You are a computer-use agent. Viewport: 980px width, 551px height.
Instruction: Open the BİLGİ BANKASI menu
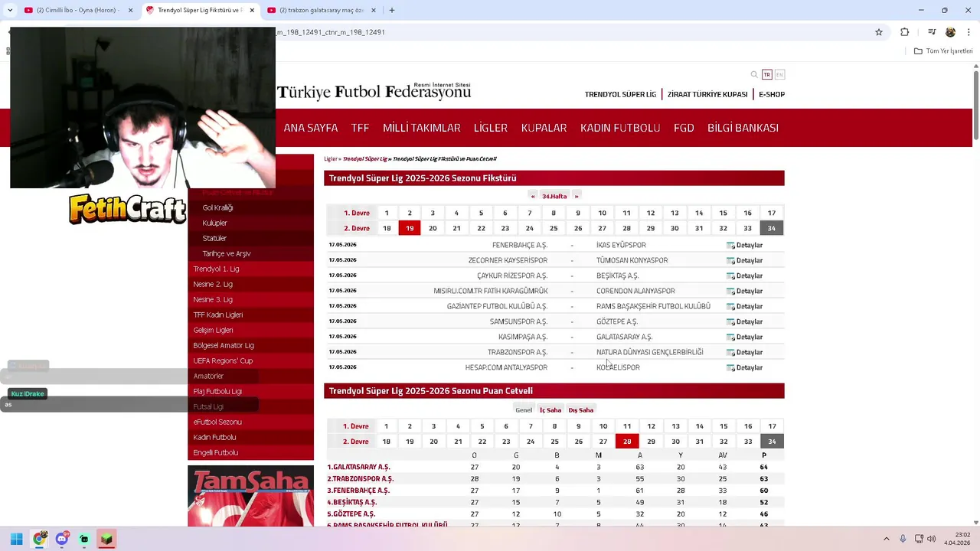point(743,128)
